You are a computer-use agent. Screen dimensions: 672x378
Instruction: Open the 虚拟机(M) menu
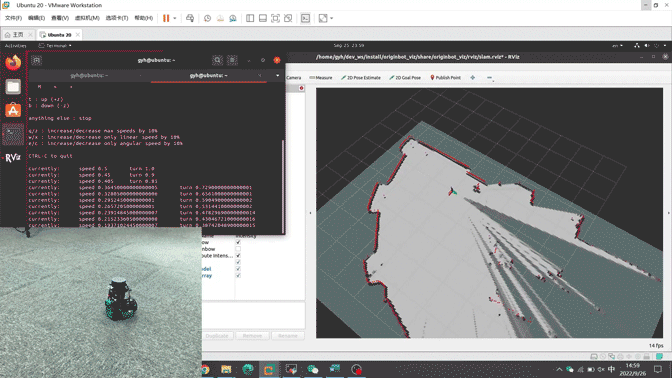pyautogui.click(x=87, y=18)
